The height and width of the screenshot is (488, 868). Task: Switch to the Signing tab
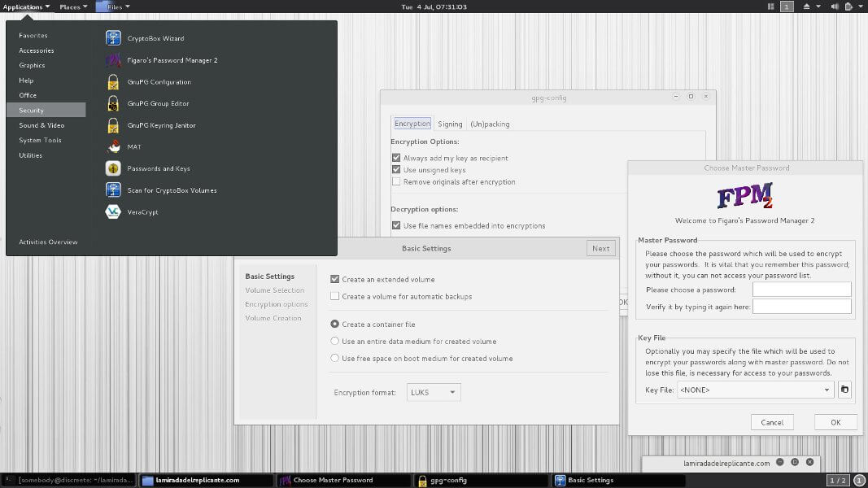click(x=450, y=124)
